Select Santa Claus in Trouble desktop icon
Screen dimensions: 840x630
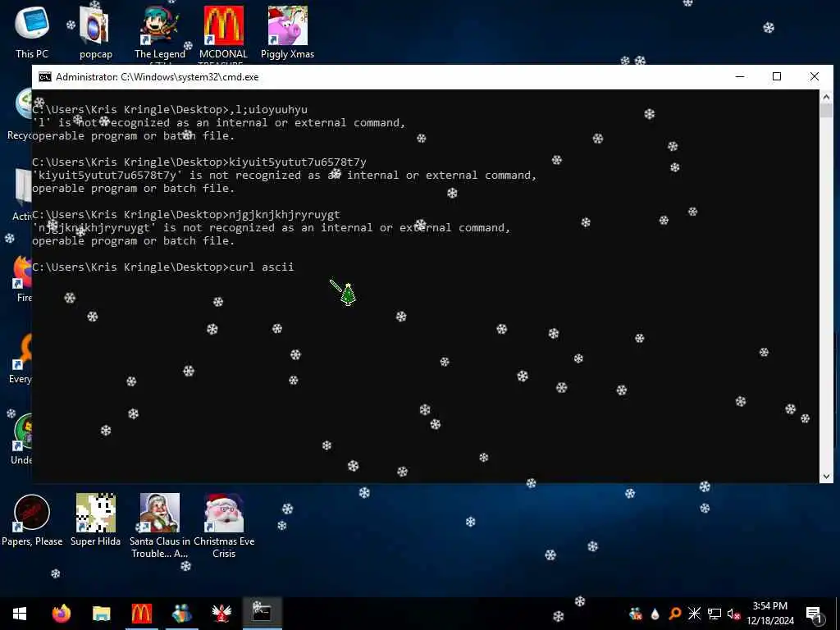[160, 525]
